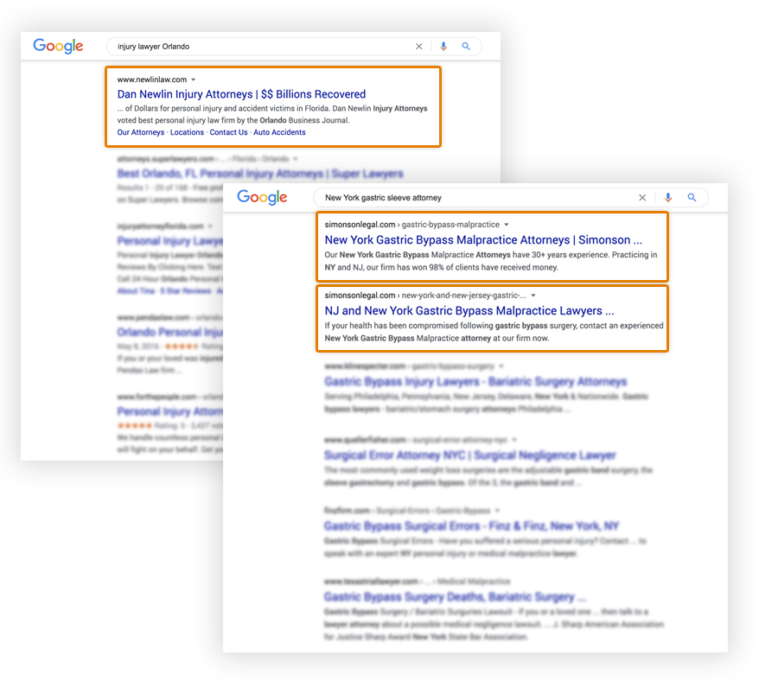The width and height of the screenshot is (778, 700).
Task: Clear the 'New York gastric sleeve attorney' query with X
Action: click(x=642, y=197)
